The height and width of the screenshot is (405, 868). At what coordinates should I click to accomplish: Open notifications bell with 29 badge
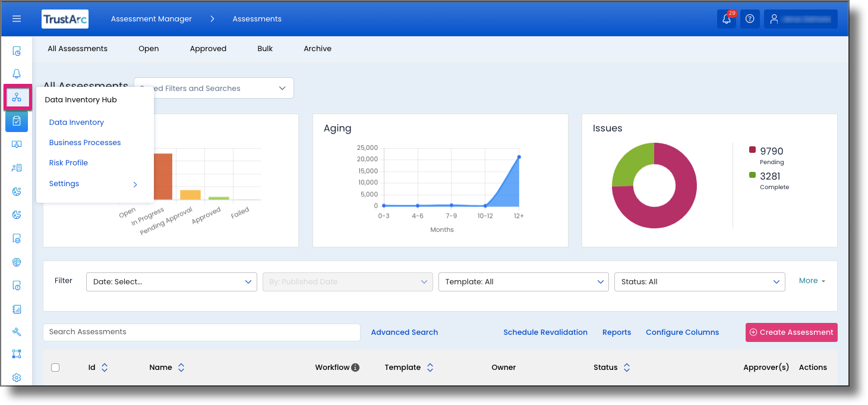pyautogui.click(x=727, y=19)
